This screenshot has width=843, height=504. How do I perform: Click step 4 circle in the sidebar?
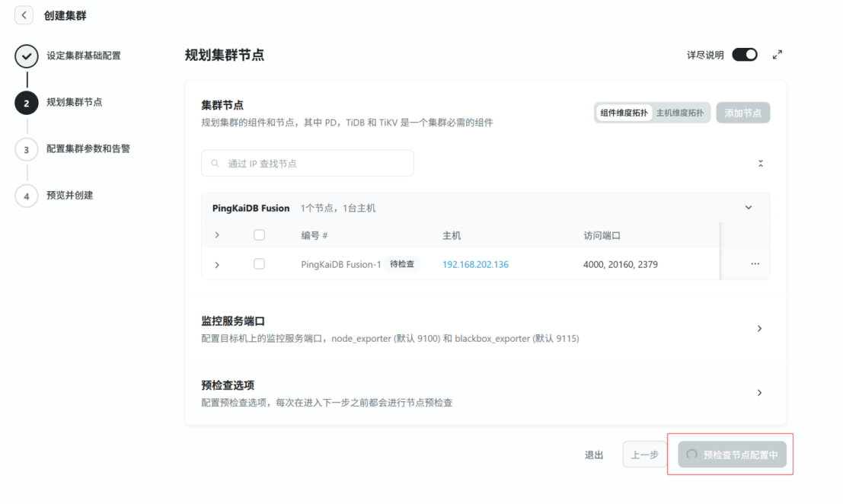(x=27, y=196)
